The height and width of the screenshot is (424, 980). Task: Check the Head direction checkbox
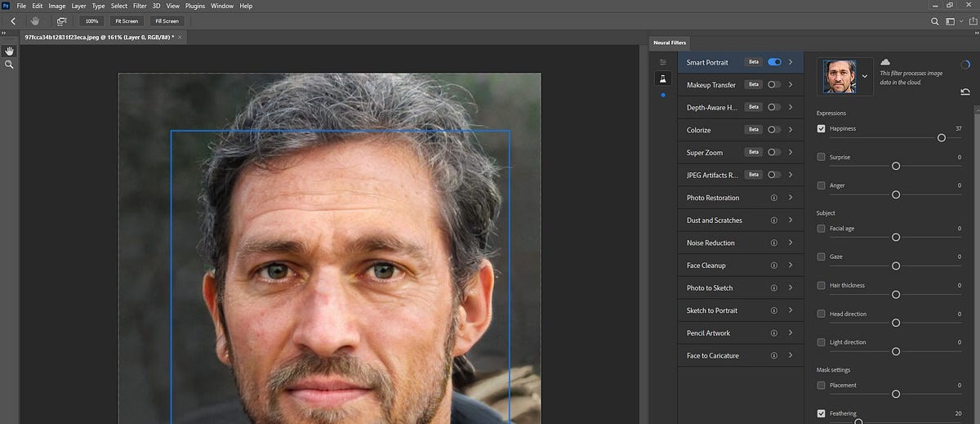pos(821,314)
